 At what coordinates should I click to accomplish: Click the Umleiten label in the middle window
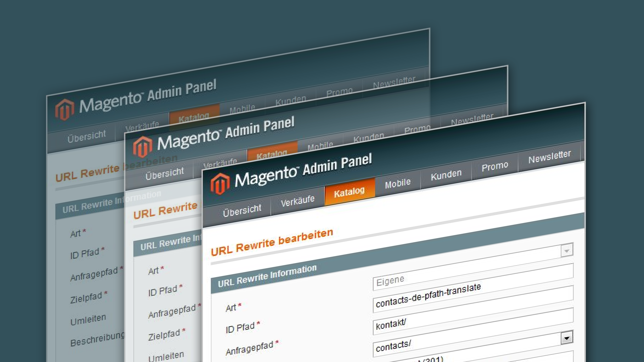[166, 356]
